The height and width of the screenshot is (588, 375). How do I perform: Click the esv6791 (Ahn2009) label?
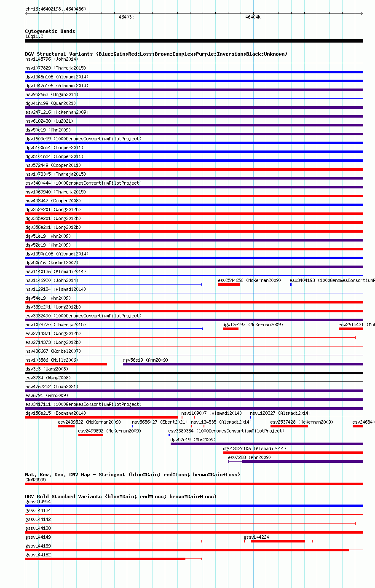(x=47, y=395)
